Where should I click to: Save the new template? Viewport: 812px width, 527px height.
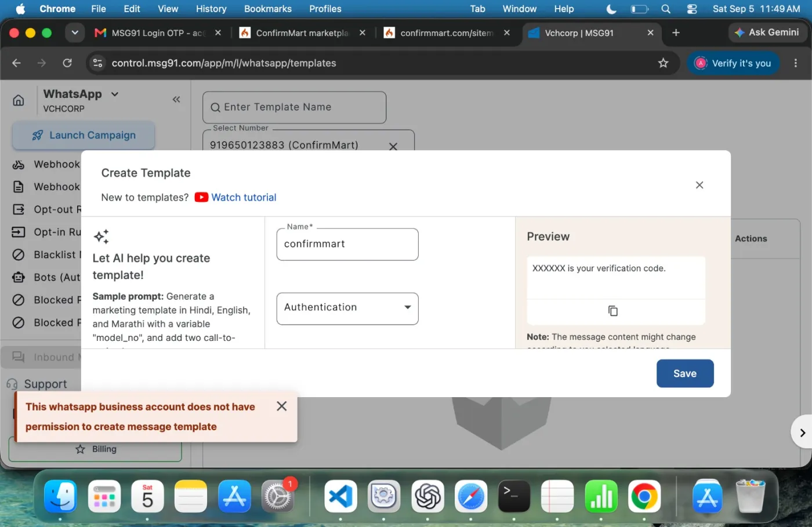pyautogui.click(x=685, y=373)
